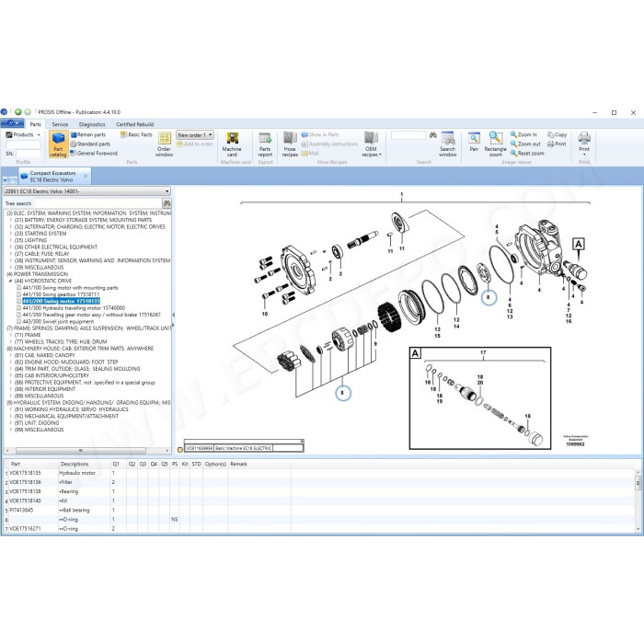Click Show in Parts

click(x=320, y=134)
